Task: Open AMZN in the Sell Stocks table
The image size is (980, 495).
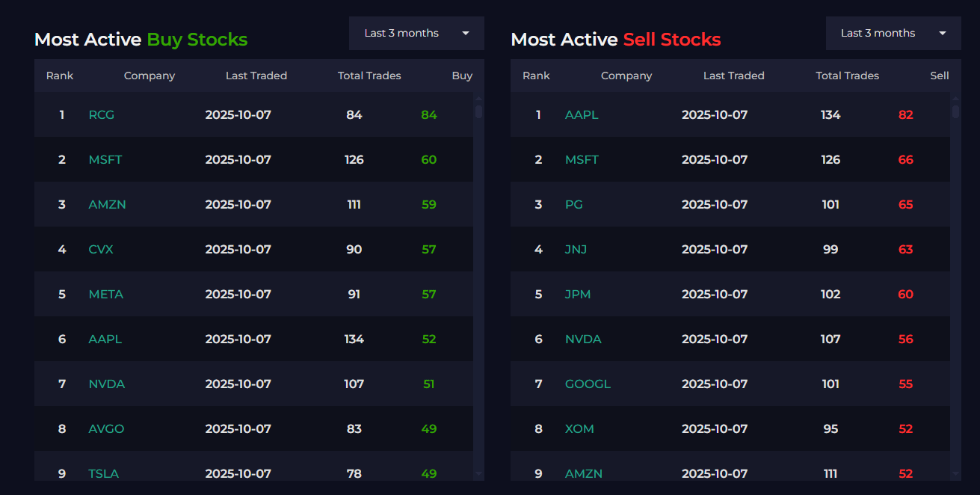Action: point(584,473)
